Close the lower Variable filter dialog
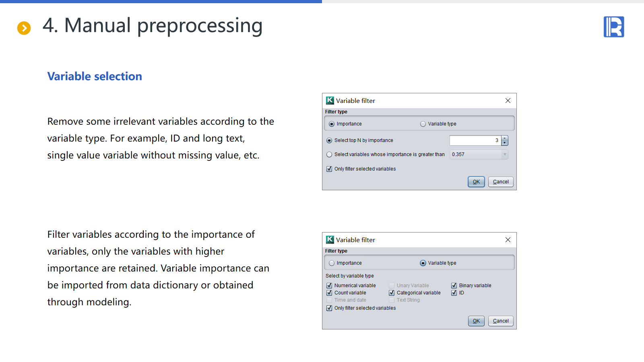 508,240
